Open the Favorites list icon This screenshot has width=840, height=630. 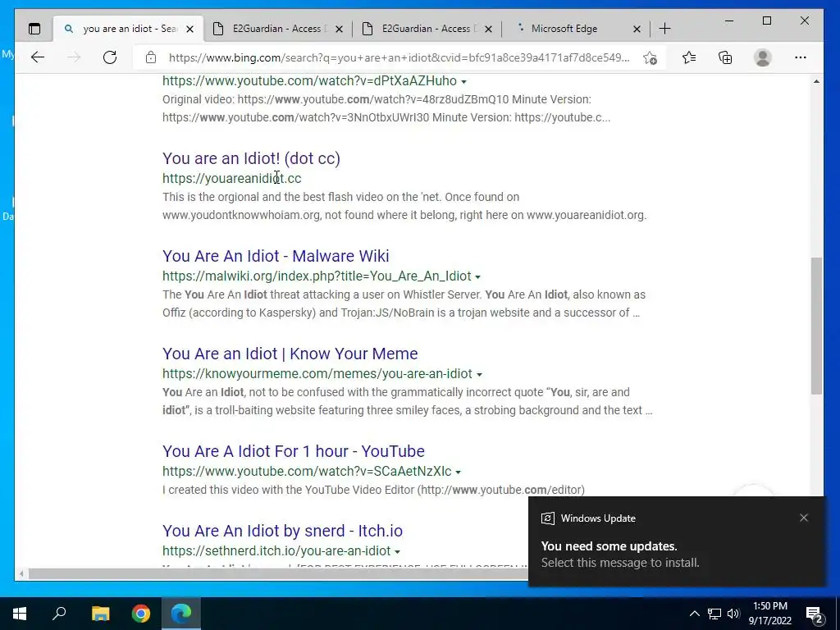click(689, 57)
